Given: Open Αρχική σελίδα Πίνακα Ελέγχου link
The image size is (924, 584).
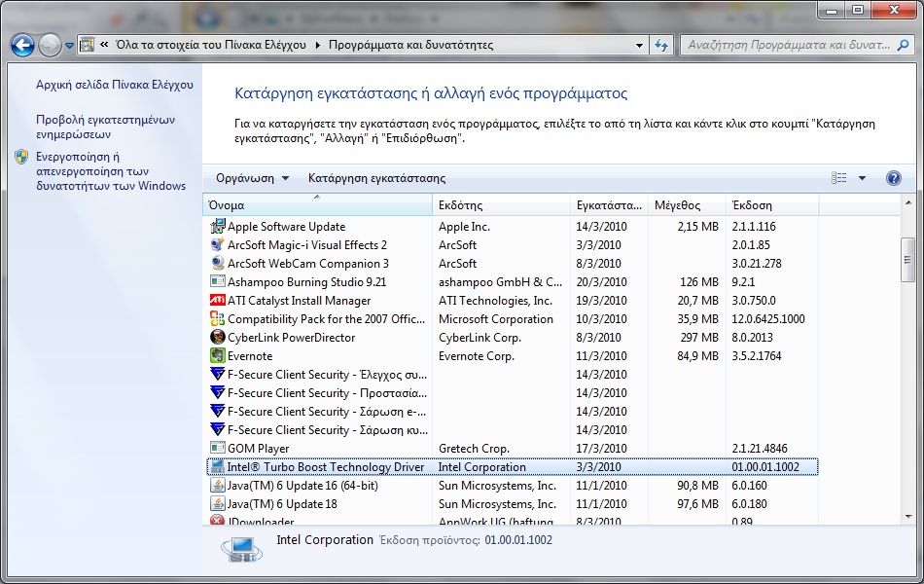Looking at the screenshot, I should pos(115,85).
